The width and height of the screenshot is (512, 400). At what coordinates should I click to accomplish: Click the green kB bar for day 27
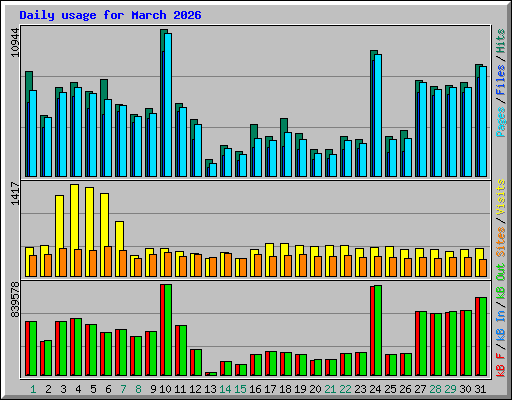(x=423, y=344)
